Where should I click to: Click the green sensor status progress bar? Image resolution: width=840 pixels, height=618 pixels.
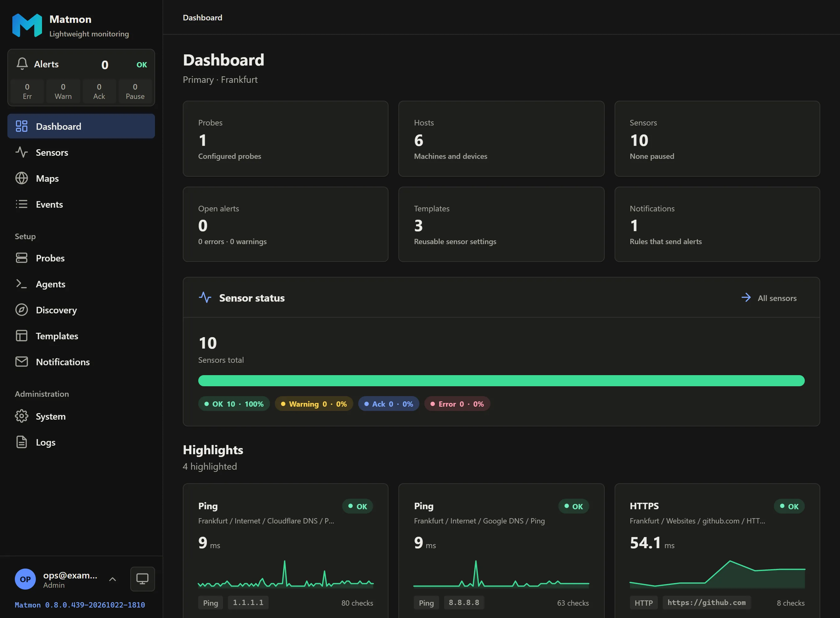(x=501, y=381)
